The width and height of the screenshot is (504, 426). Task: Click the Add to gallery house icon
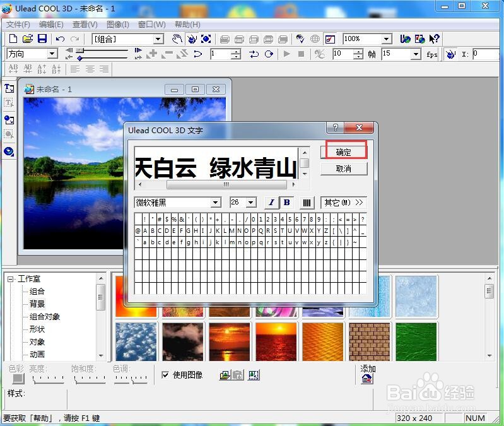point(367,379)
